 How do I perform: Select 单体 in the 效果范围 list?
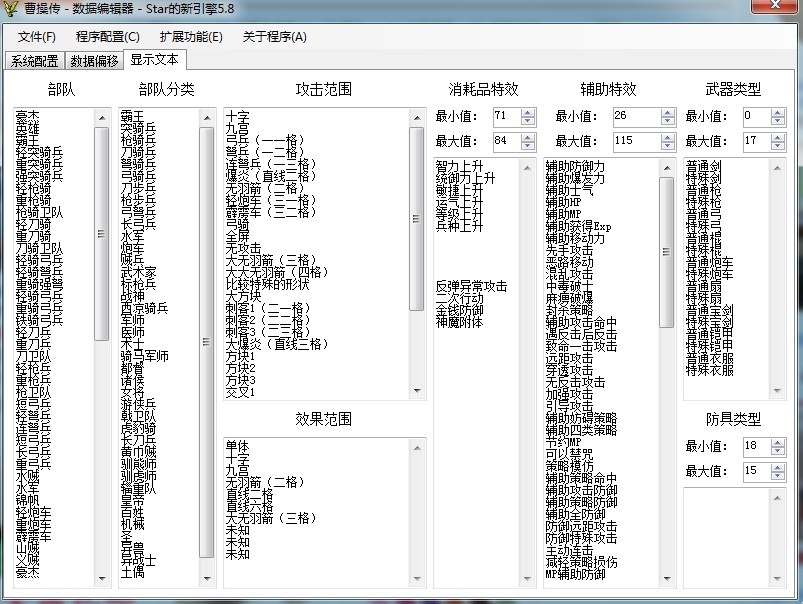click(238, 446)
